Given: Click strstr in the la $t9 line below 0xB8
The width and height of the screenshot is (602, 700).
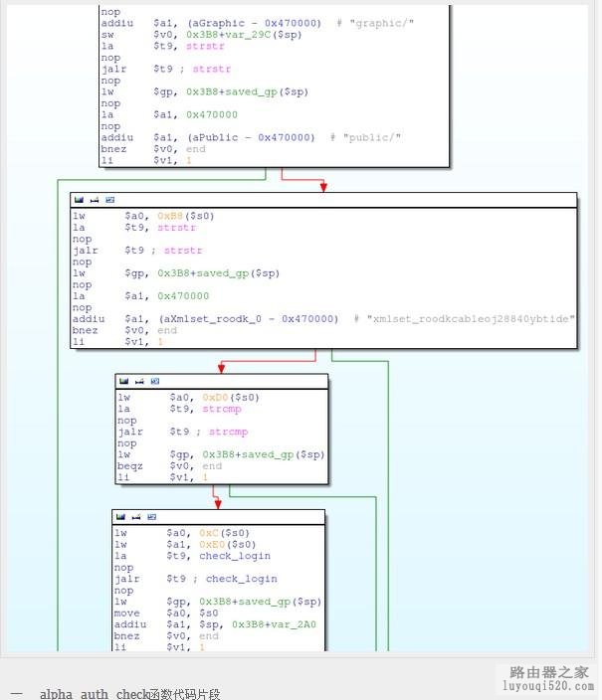Looking at the screenshot, I should (x=176, y=228).
